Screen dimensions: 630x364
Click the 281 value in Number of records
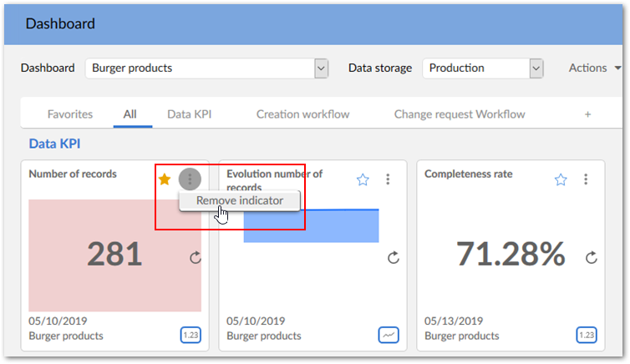114,254
